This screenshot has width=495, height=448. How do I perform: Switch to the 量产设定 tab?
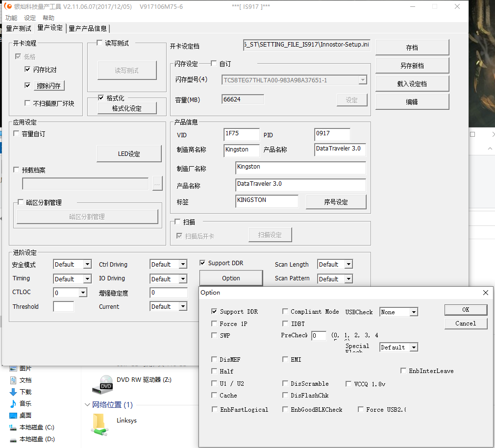coord(50,28)
